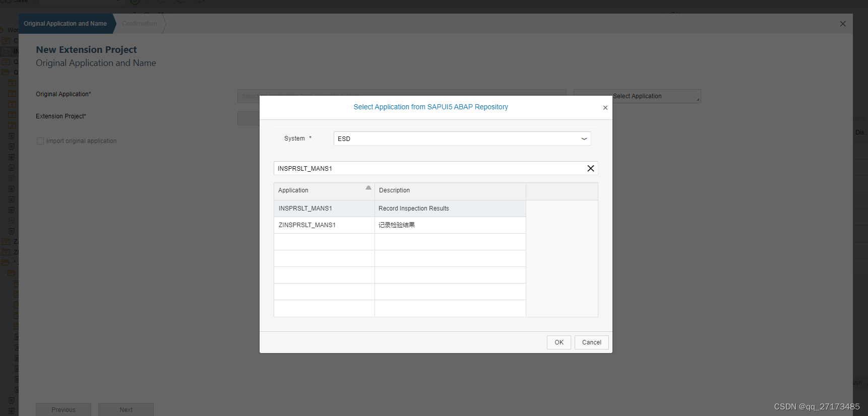Toggle Import original application checkbox
Viewport: 868px width, 416px height.
(x=40, y=141)
